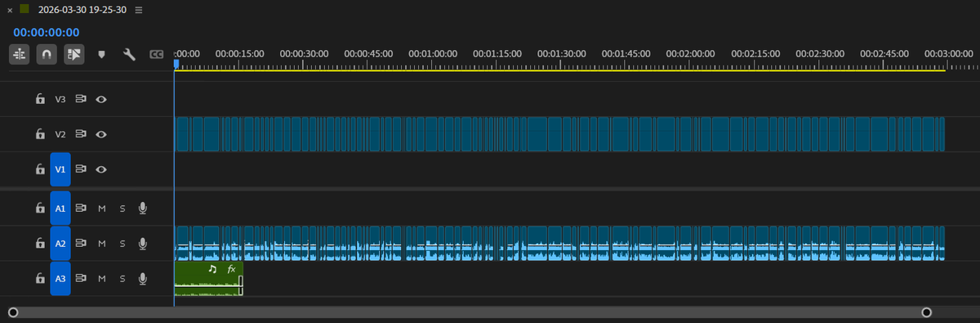Viewport: 980px width, 323px height.
Task: Click the fx badge on the A3 clip
Action: 231,268
